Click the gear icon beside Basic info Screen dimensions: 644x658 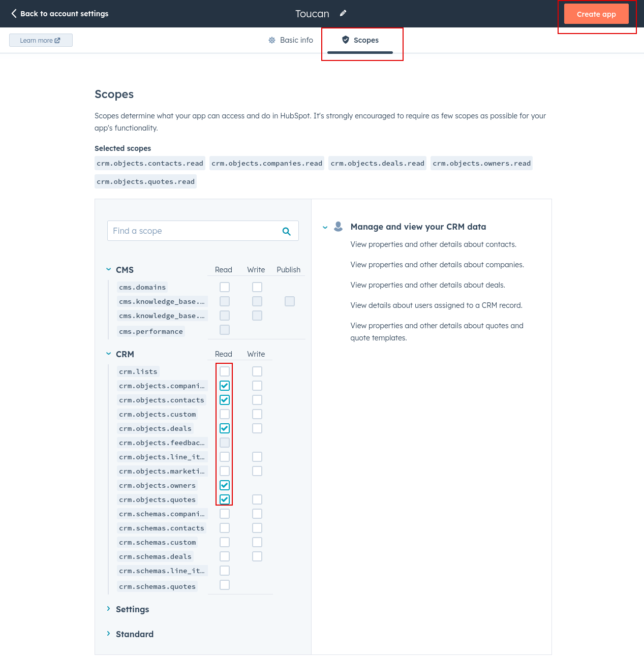click(x=271, y=40)
